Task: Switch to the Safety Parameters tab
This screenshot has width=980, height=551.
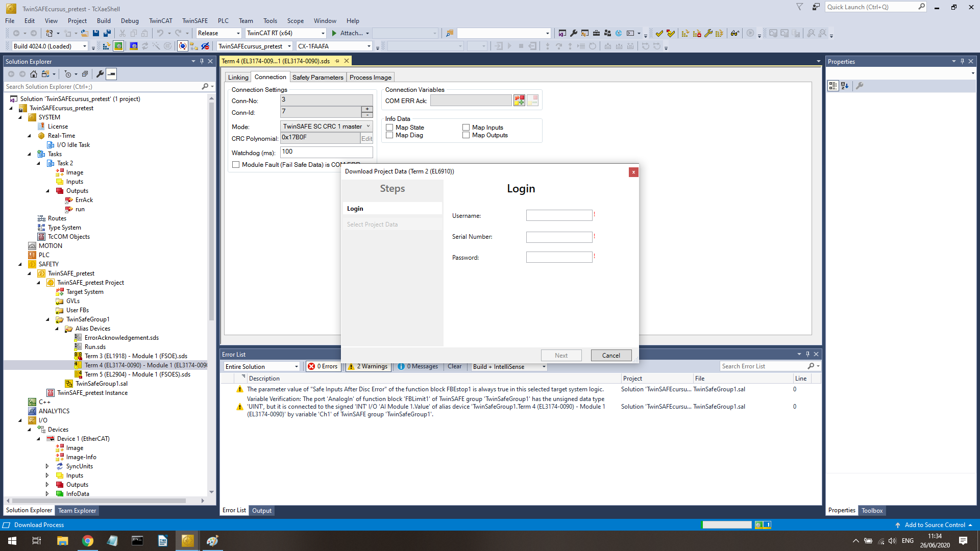Action: [x=317, y=78]
